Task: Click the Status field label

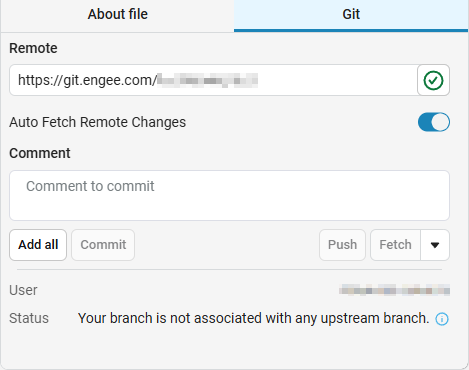Action: [29, 318]
